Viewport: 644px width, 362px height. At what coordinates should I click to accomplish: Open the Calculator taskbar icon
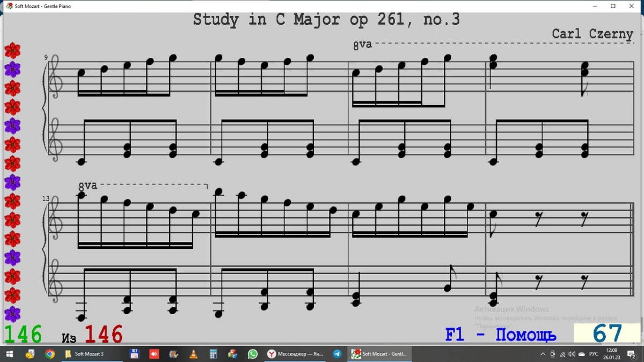coord(213,354)
